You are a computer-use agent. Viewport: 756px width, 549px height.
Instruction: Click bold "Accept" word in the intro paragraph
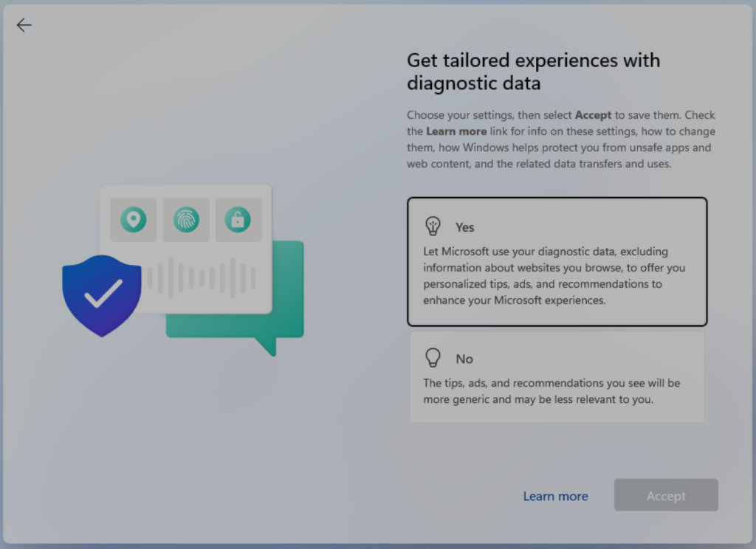click(593, 115)
